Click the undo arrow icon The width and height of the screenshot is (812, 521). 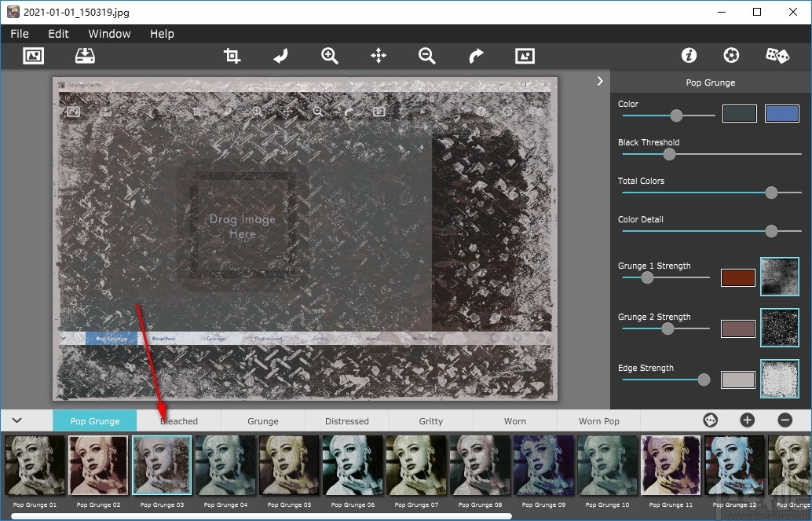point(280,56)
